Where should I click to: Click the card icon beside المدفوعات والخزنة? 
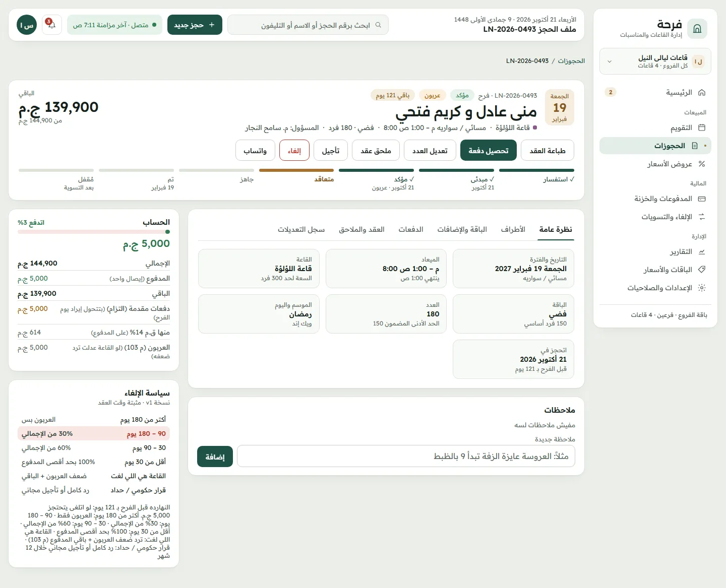(702, 199)
